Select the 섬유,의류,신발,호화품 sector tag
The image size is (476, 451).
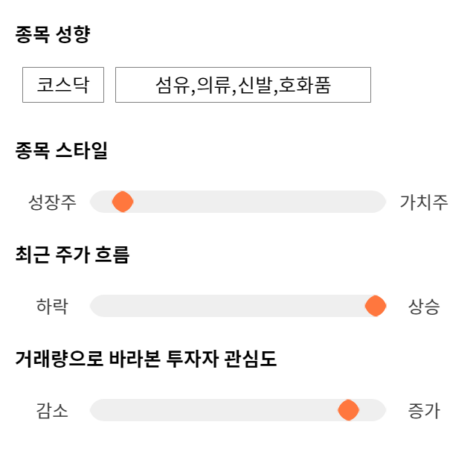(242, 85)
